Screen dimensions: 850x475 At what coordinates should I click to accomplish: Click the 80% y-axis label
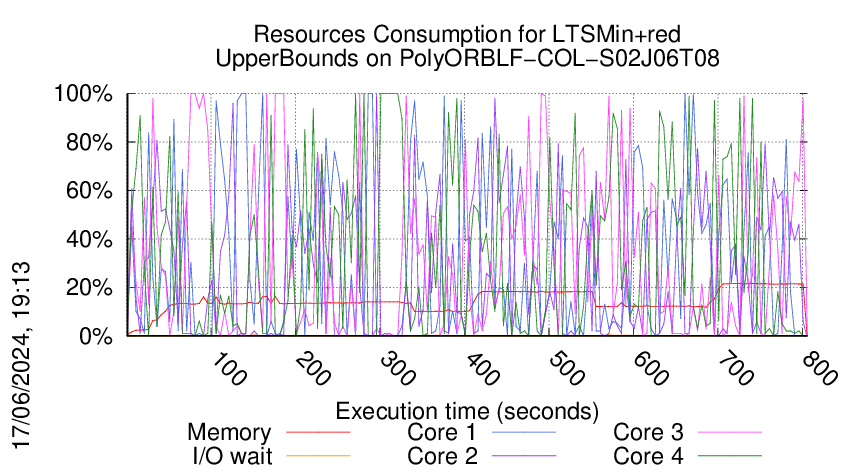coord(89,143)
